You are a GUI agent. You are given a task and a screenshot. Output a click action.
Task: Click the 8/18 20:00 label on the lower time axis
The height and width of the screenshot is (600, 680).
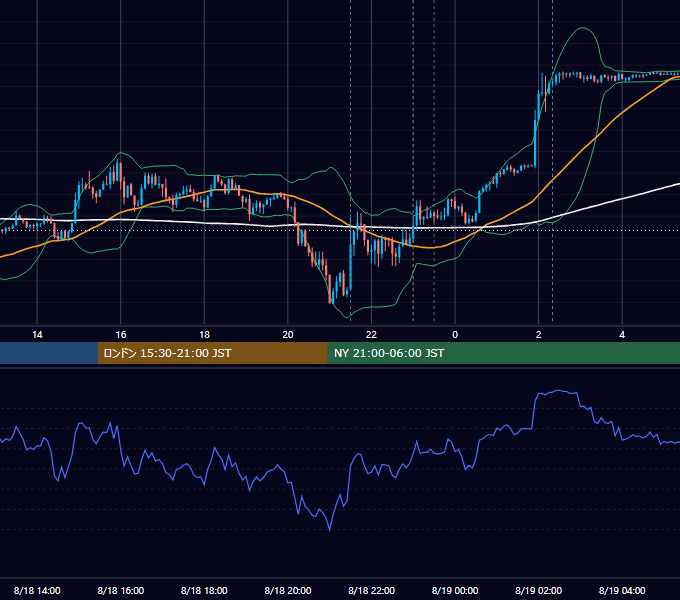coord(288,590)
